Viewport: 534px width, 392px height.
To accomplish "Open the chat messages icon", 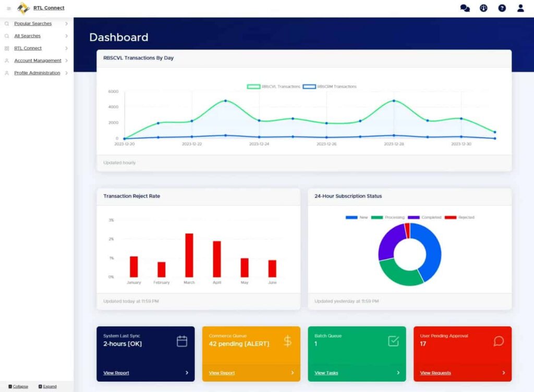I will click(x=465, y=8).
